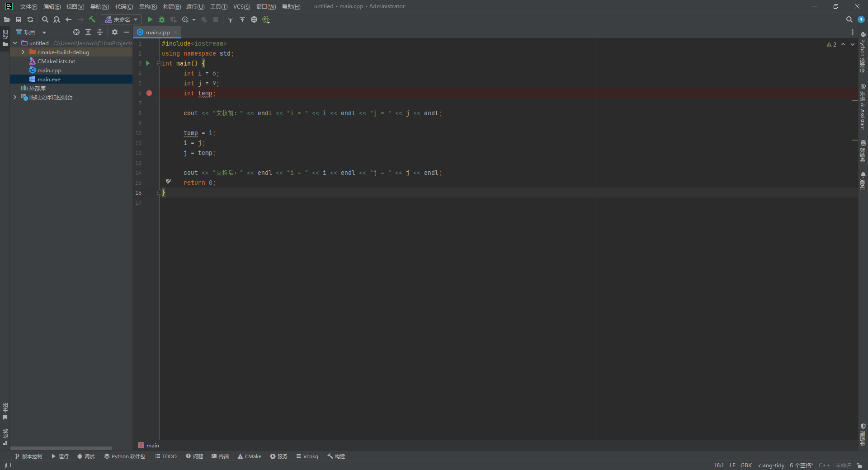Open the 终端 tool window

pyautogui.click(x=220, y=456)
